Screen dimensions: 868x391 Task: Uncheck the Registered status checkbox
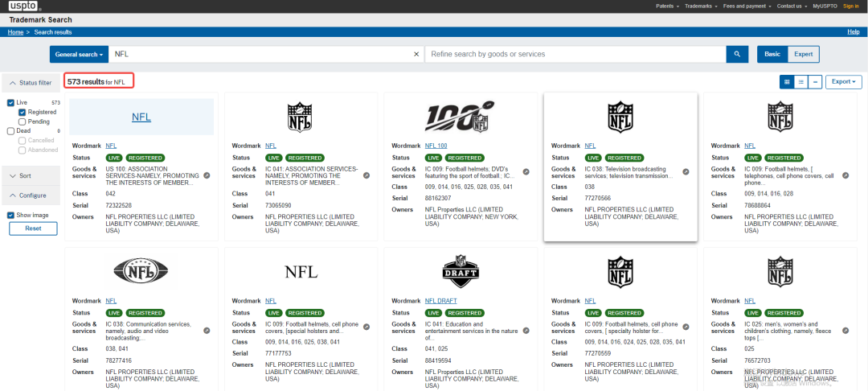(23, 112)
